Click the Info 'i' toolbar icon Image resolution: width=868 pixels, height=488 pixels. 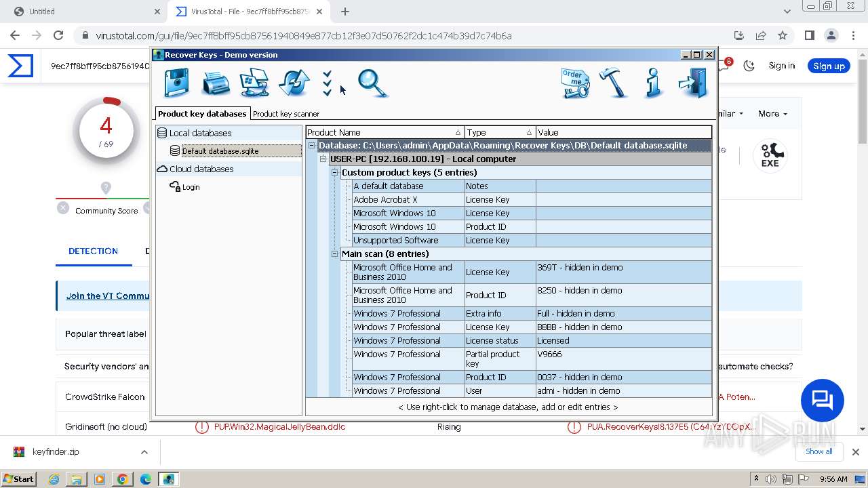click(x=653, y=83)
